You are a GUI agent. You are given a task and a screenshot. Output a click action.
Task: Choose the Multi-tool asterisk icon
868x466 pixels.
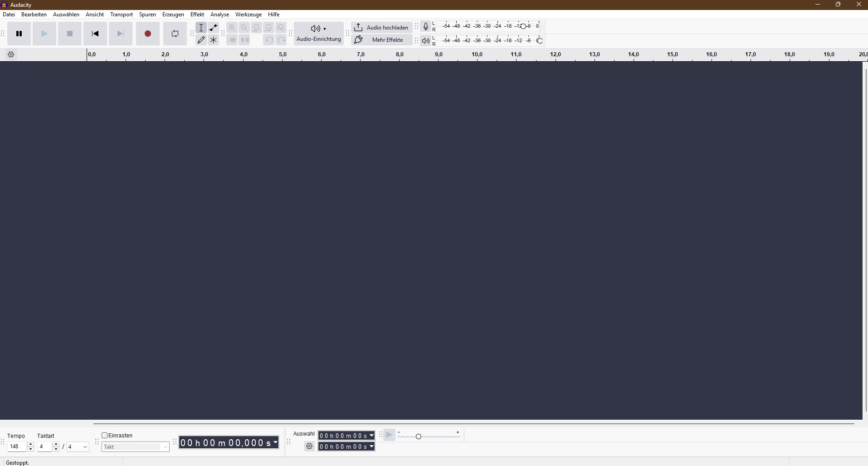[214, 40]
